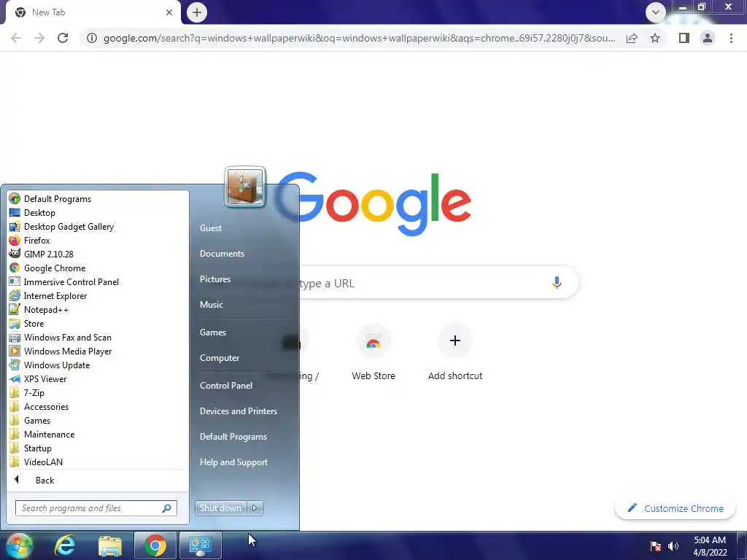747x560 pixels.
Task: Open Notepad++
Action: pos(46,309)
